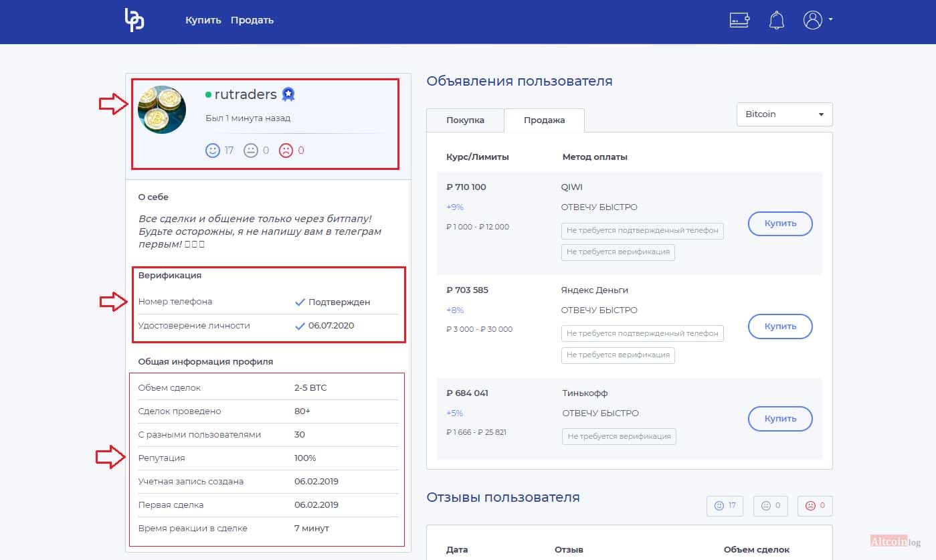
Task: Open the wallet icon in header
Action: coord(739,20)
